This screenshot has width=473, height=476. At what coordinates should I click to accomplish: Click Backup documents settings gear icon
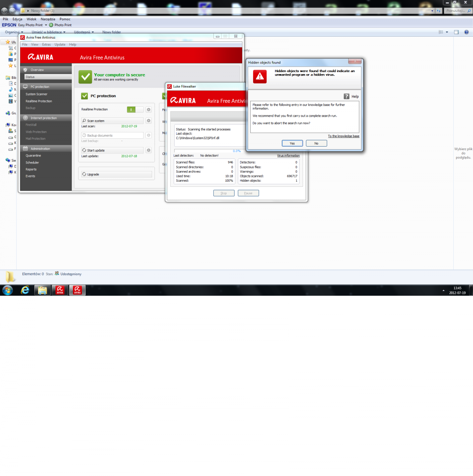[x=149, y=135]
